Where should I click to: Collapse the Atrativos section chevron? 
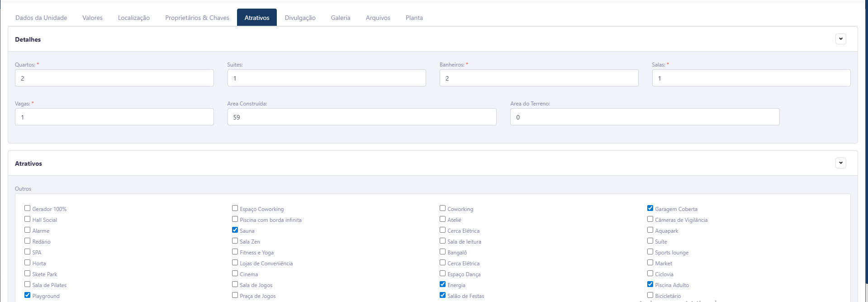click(x=840, y=163)
